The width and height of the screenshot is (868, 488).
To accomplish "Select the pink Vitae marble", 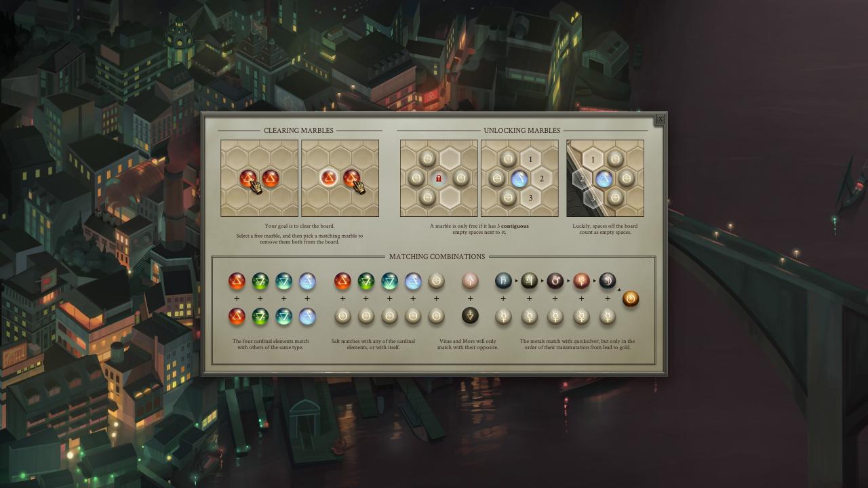I will 470,281.
